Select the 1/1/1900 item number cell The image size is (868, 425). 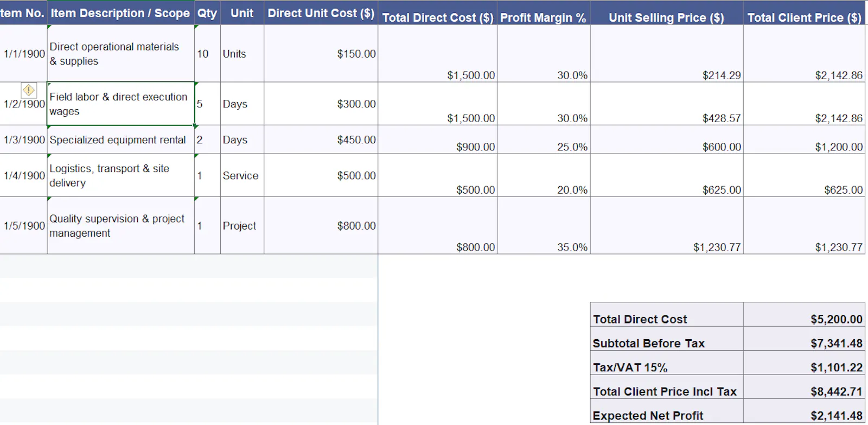pos(23,54)
